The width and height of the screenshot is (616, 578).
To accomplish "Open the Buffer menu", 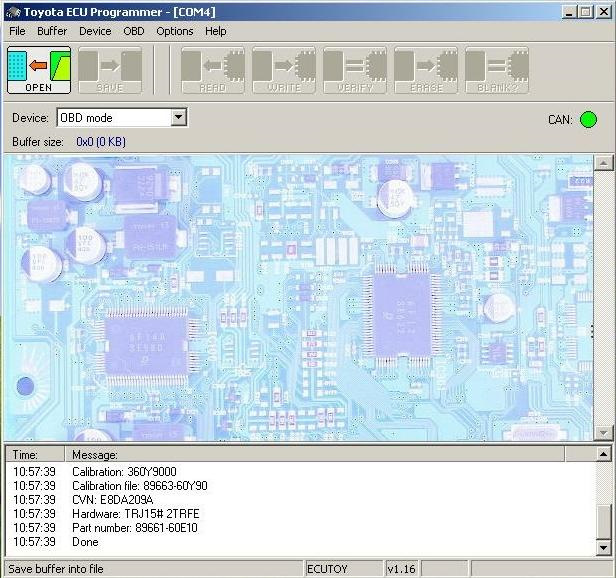I will 52,31.
